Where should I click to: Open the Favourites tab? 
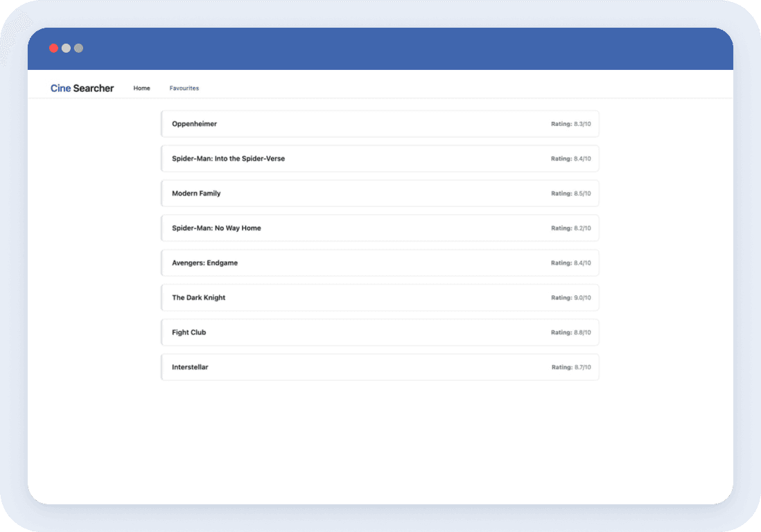tap(184, 89)
